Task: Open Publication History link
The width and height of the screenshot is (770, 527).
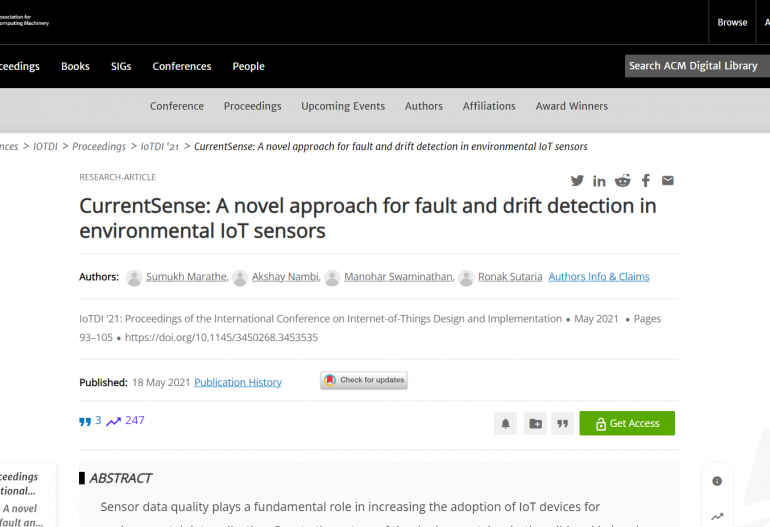Action: (238, 382)
